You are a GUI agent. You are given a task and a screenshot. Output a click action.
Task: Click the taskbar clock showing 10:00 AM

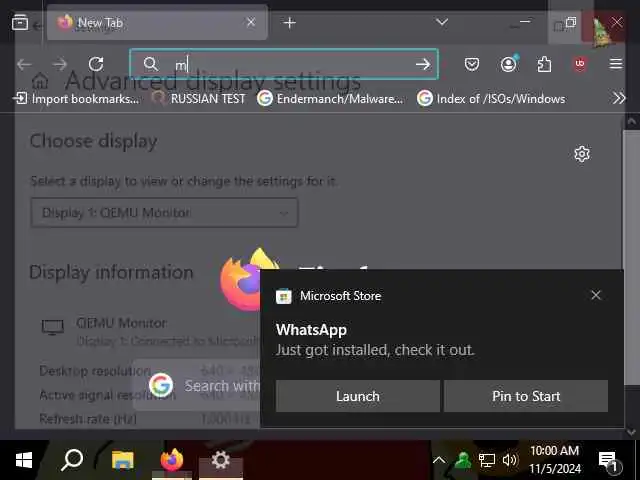click(x=555, y=460)
